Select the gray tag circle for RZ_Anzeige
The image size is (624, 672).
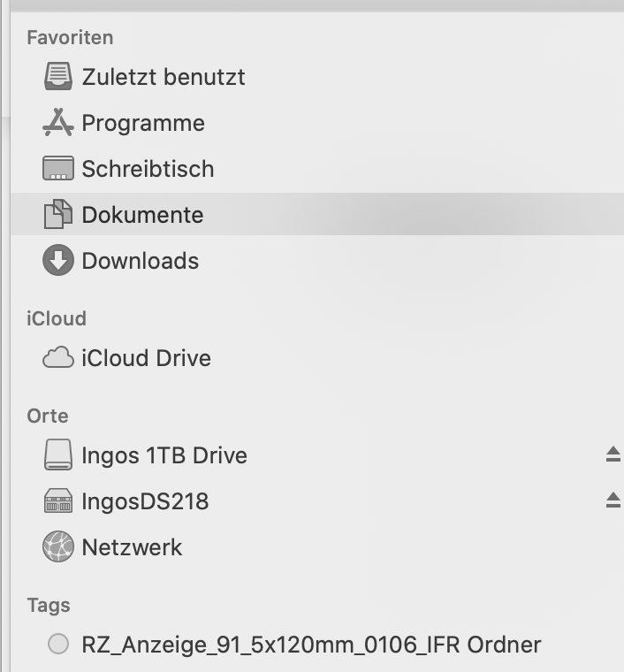point(58,645)
